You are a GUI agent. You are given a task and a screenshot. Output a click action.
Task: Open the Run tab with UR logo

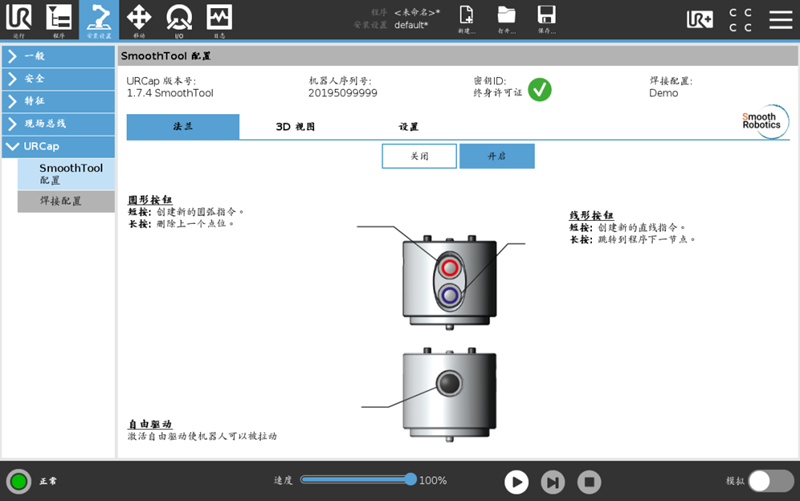pos(19,19)
